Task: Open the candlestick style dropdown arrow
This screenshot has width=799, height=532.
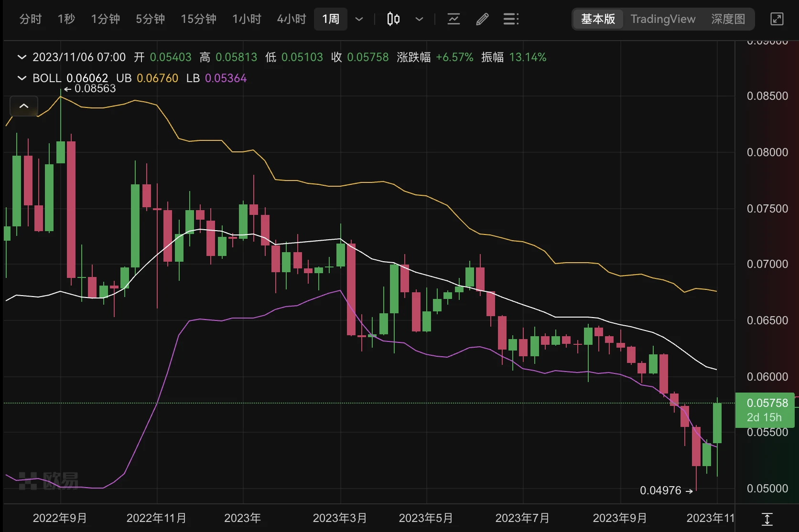Action: (419, 19)
